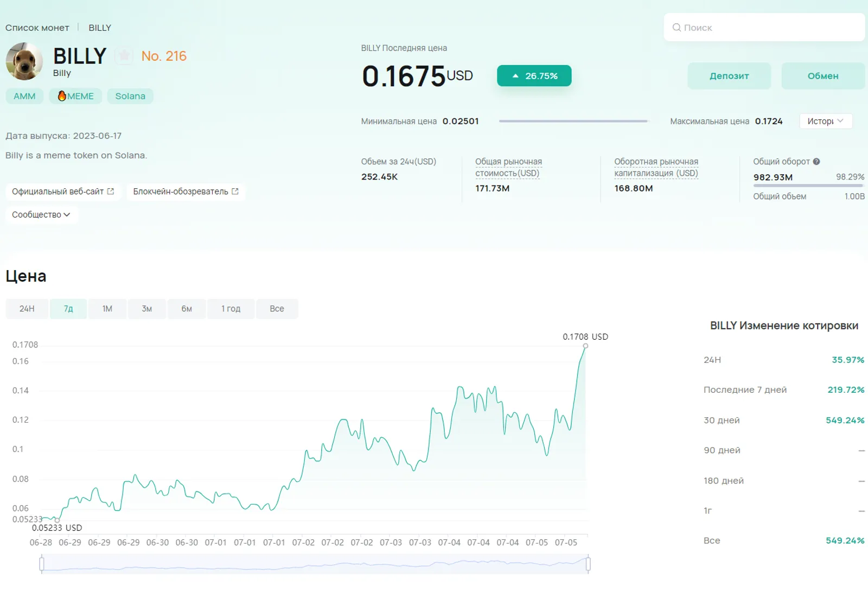
Task: Grab right handle of chart range slider
Action: (588, 564)
